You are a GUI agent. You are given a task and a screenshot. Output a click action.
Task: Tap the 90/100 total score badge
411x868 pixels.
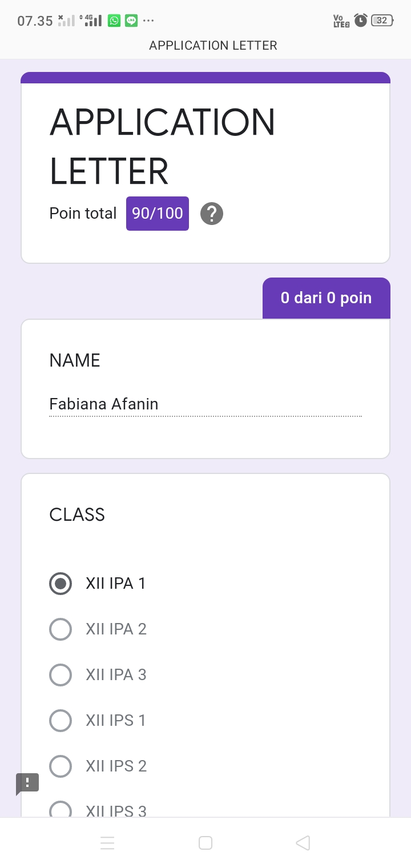coord(158,214)
